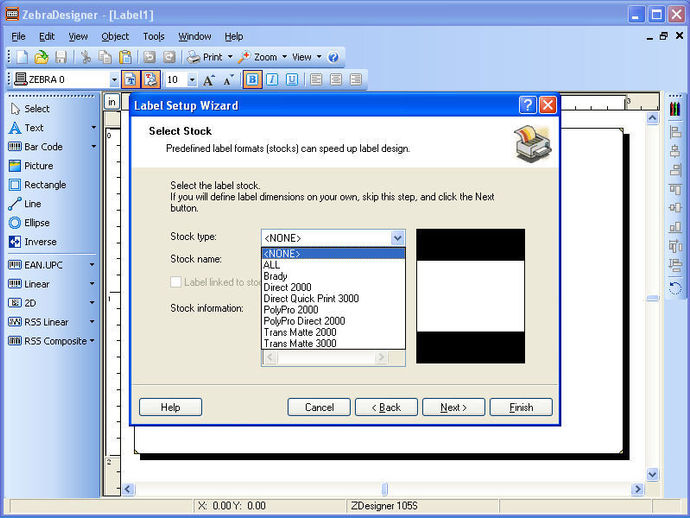Screen dimensions: 690x518
Task: Click the Finish button
Action: coord(521,407)
